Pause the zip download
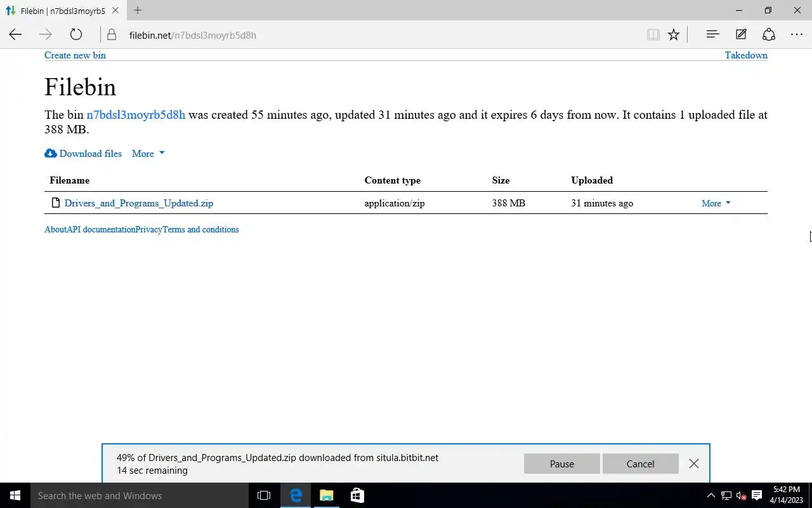This screenshot has width=812, height=508. pyautogui.click(x=562, y=464)
